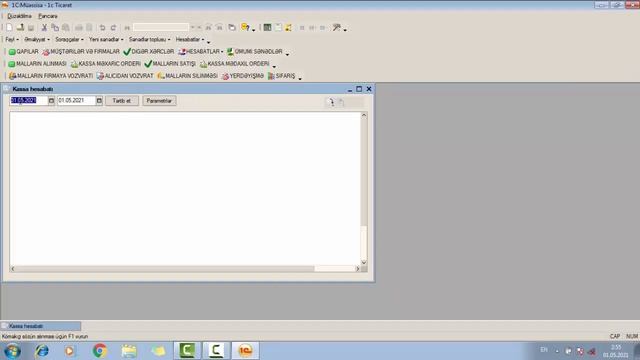Viewport: 640px width, 360px height.
Task: Open the Pəncərə menu
Action: pyautogui.click(x=48, y=16)
